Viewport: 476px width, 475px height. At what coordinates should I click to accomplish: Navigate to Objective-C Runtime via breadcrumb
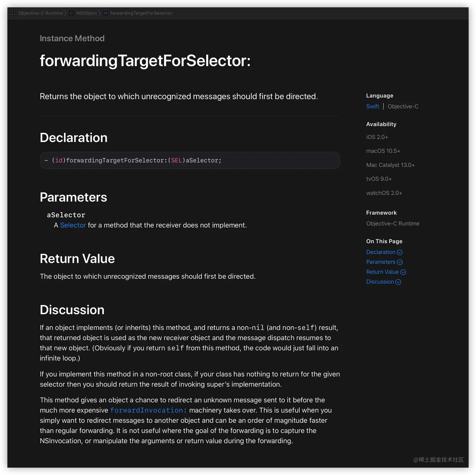click(40, 13)
